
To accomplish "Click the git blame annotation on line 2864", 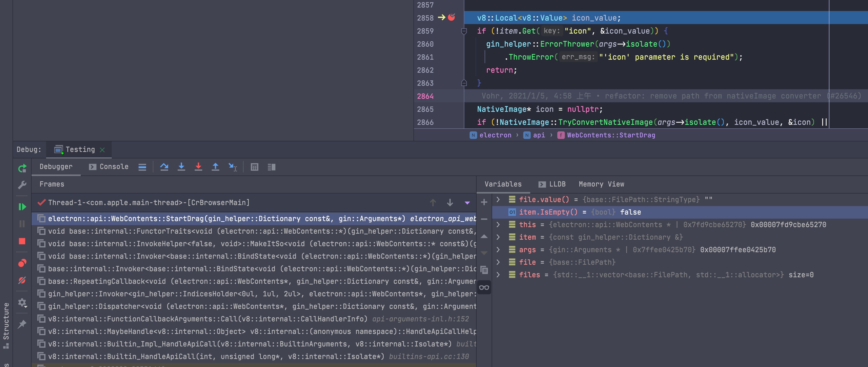I will click(671, 96).
